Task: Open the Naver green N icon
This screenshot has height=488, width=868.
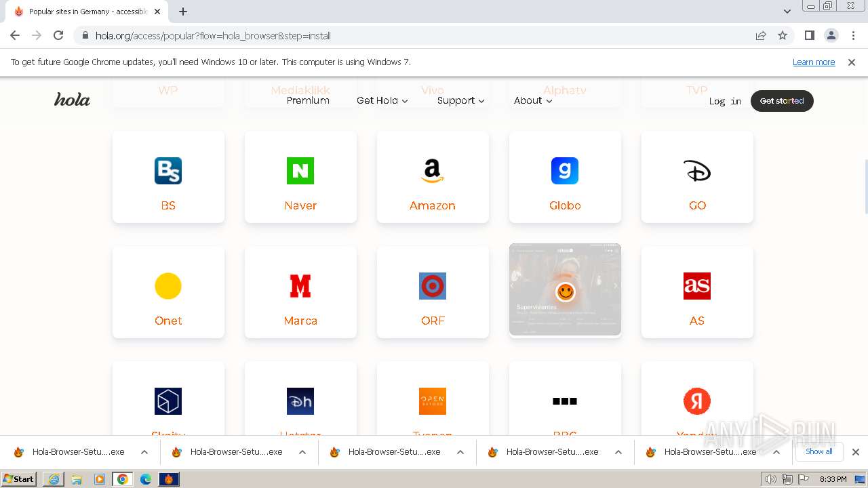Action: pyautogui.click(x=300, y=171)
